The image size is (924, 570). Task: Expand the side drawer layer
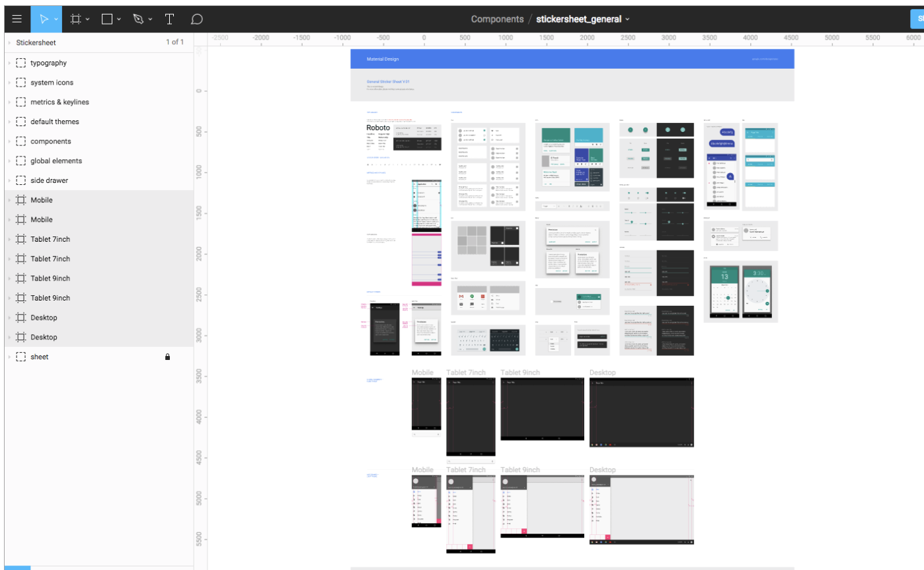pos(9,180)
